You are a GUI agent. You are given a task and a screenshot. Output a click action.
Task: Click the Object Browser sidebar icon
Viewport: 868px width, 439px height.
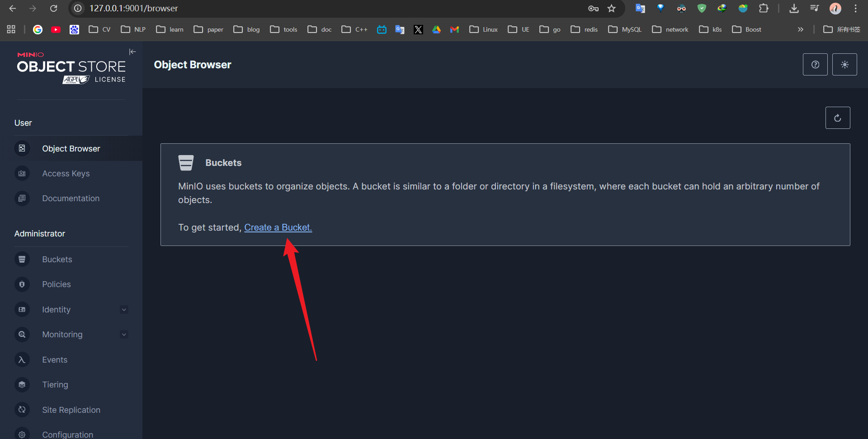22,148
